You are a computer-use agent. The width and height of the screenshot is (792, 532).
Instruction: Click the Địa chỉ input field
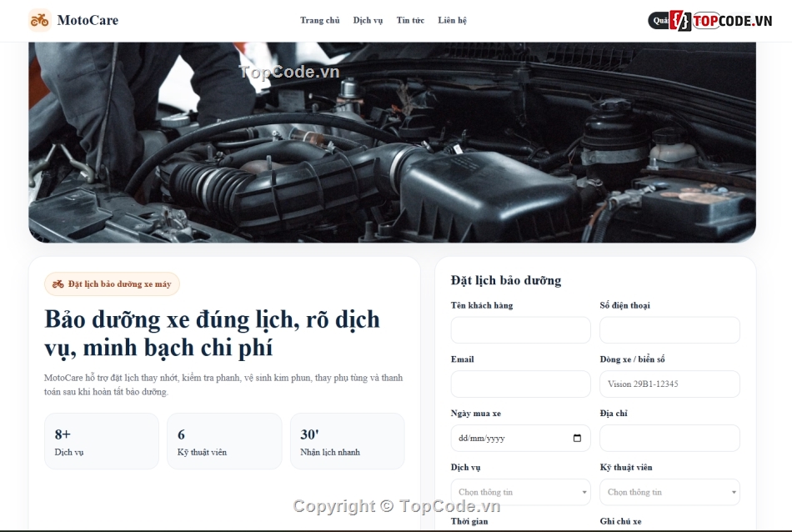click(x=669, y=438)
